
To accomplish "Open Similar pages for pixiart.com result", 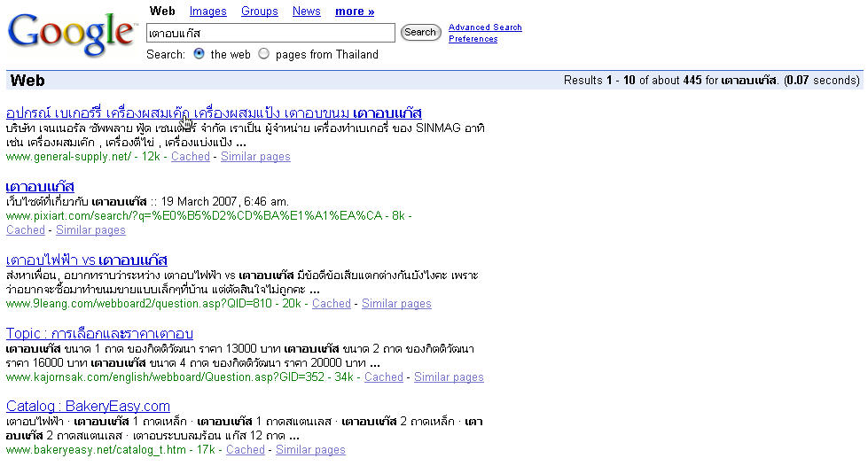I will pyautogui.click(x=90, y=230).
